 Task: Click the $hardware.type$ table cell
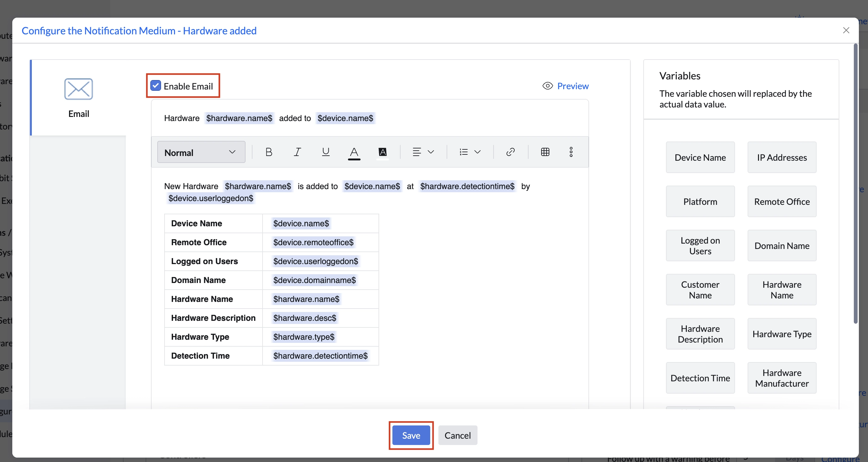point(321,337)
